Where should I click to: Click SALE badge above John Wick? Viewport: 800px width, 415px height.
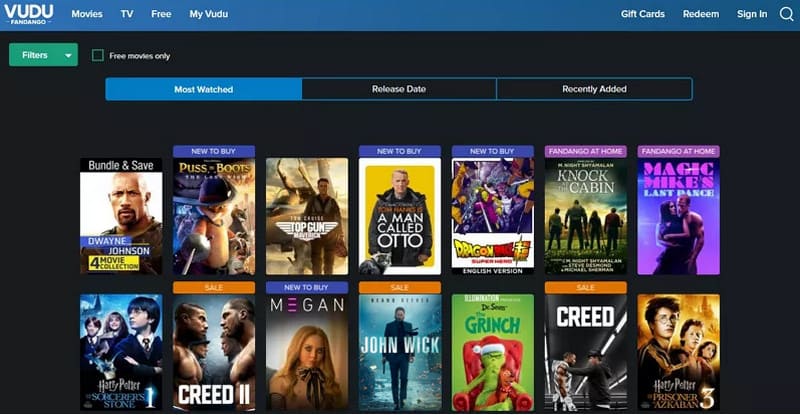pyautogui.click(x=399, y=287)
